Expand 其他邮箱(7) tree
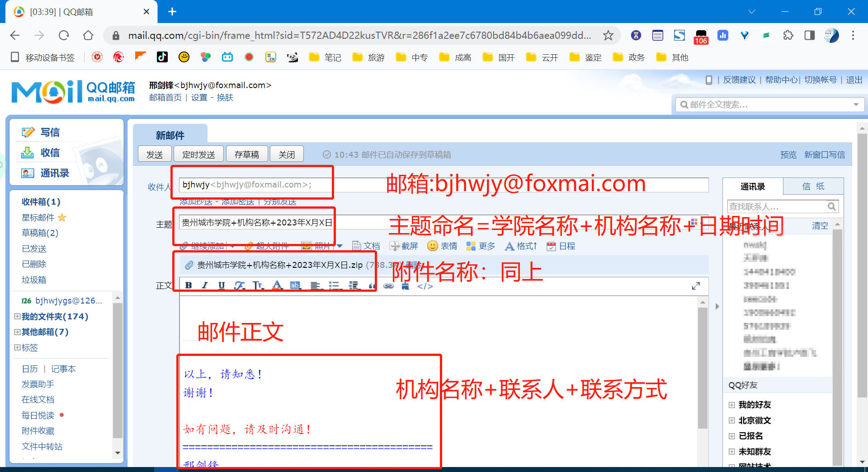The height and width of the screenshot is (472, 868). click(x=17, y=332)
